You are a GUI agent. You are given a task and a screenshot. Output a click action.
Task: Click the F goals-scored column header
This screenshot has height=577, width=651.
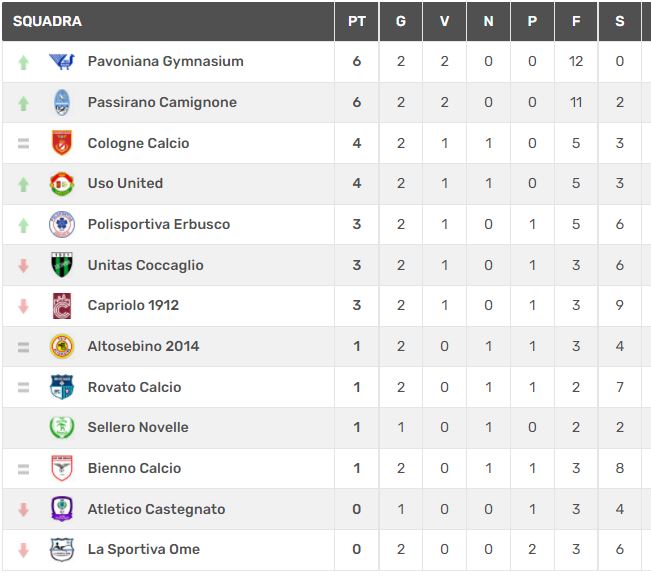[x=576, y=21]
